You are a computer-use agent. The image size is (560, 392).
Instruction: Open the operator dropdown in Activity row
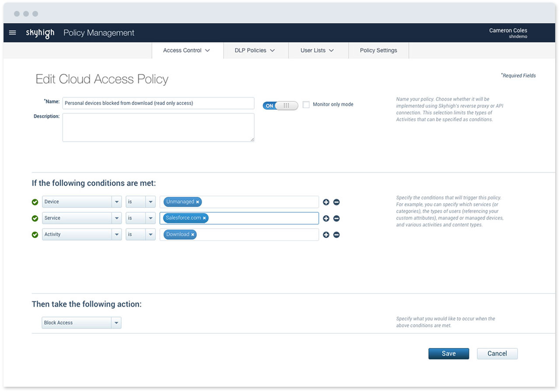click(140, 234)
